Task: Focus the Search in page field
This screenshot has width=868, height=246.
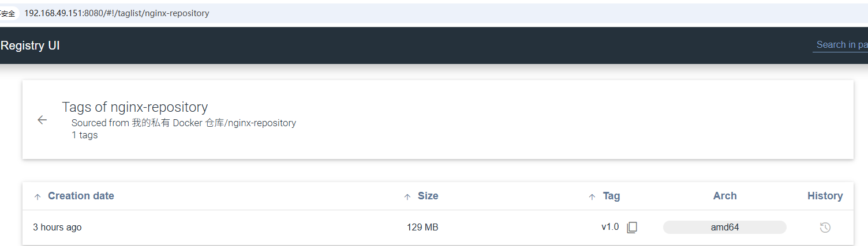Action: click(841, 45)
